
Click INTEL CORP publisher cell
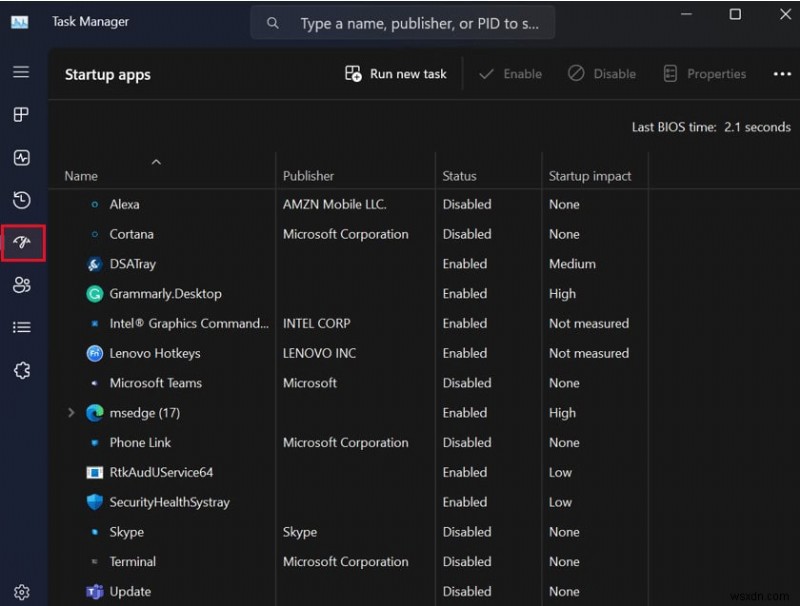click(x=316, y=323)
